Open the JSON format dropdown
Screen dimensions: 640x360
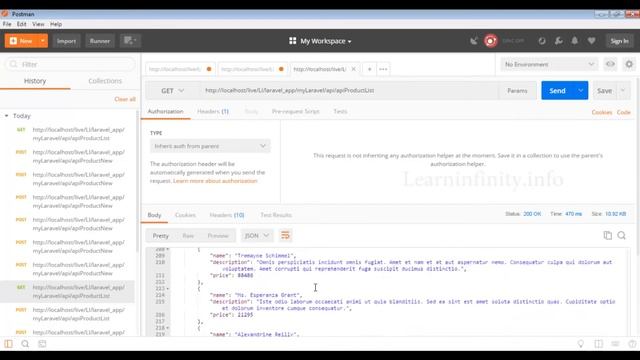pyautogui.click(x=256, y=236)
